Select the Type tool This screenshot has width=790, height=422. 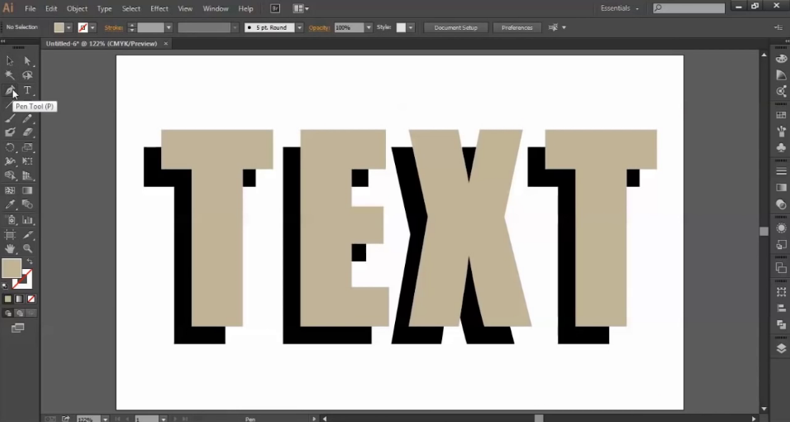point(27,90)
